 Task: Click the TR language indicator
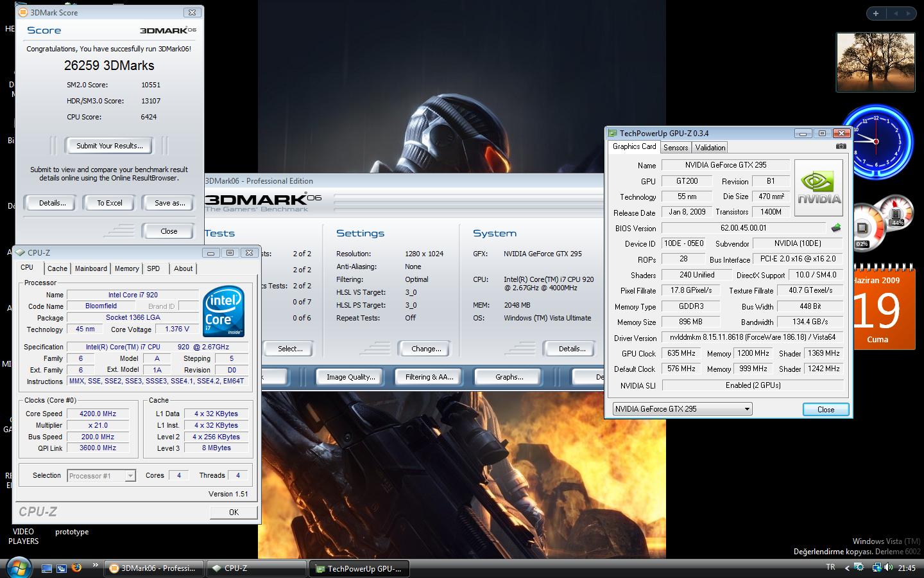click(830, 567)
